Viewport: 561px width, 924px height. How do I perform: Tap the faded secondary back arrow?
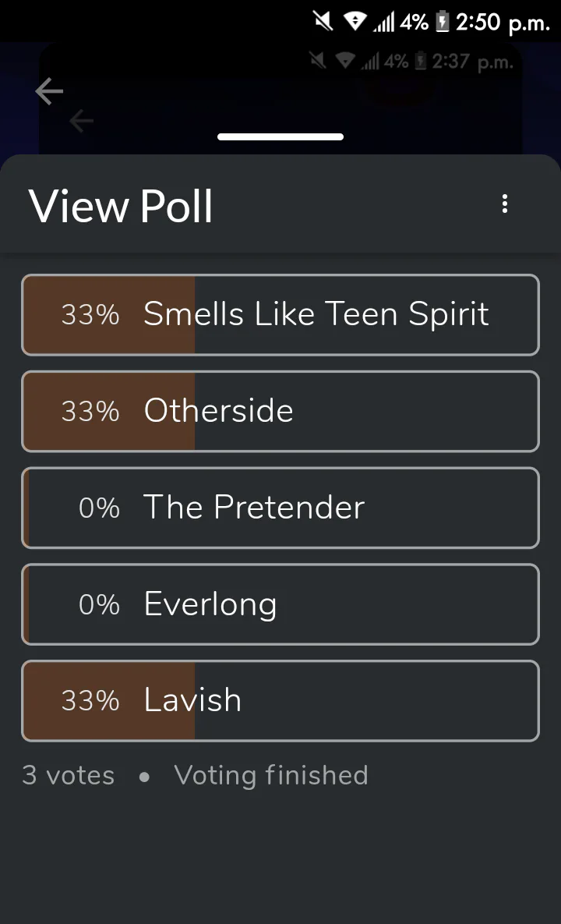point(81,122)
